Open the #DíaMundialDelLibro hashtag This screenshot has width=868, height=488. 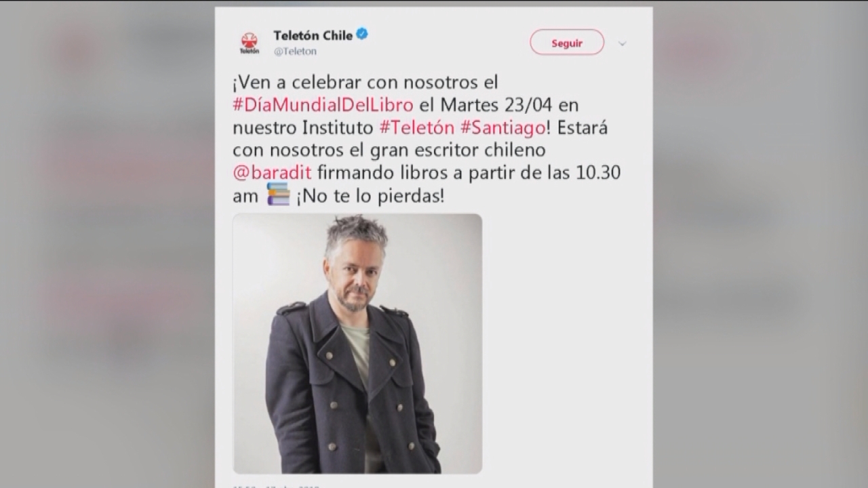pos(323,105)
